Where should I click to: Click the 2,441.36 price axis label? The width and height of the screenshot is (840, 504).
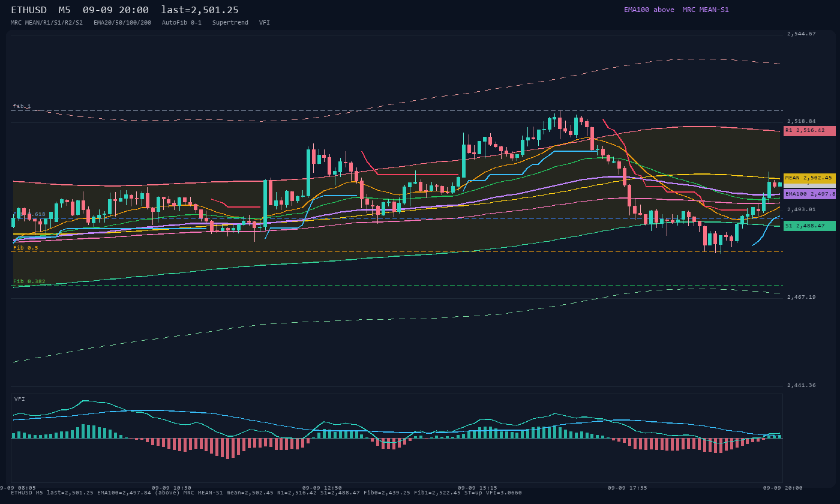click(x=802, y=385)
